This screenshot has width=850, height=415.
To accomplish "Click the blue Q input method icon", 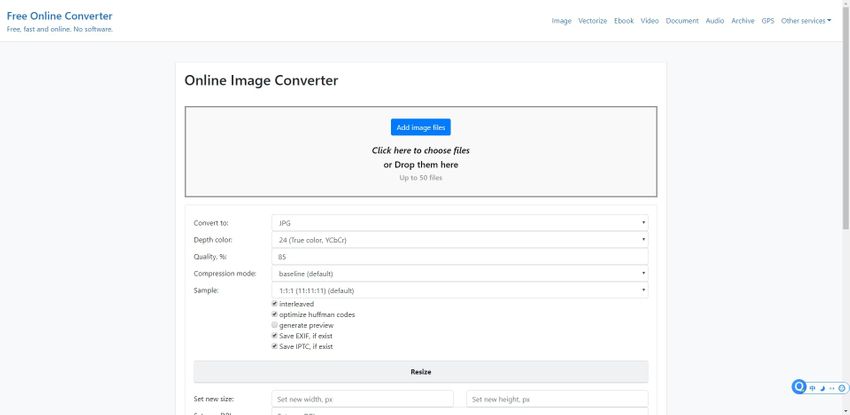I will [799, 387].
